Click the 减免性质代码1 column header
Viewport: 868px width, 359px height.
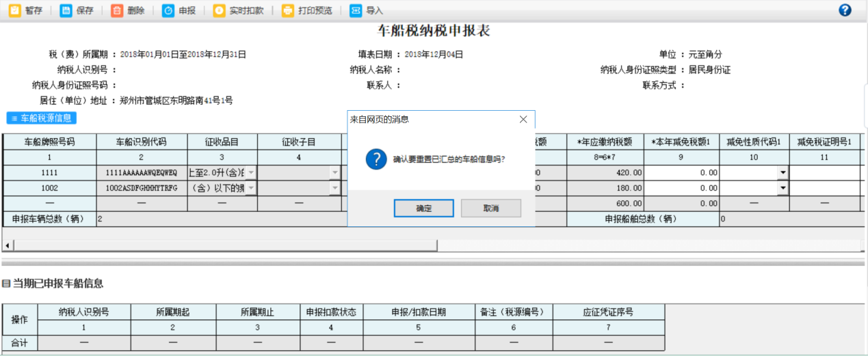[754, 142]
